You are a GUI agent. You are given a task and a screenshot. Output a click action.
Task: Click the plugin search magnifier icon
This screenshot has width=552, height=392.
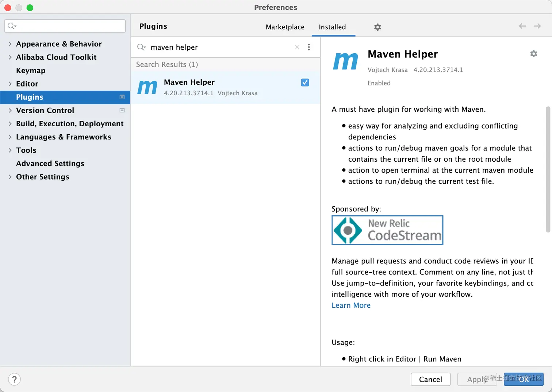pos(141,47)
